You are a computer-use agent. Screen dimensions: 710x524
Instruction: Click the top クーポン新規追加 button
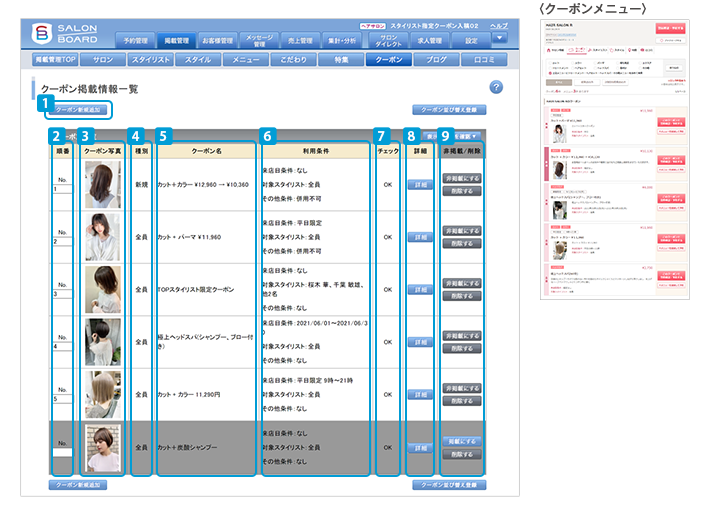(x=78, y=110)
